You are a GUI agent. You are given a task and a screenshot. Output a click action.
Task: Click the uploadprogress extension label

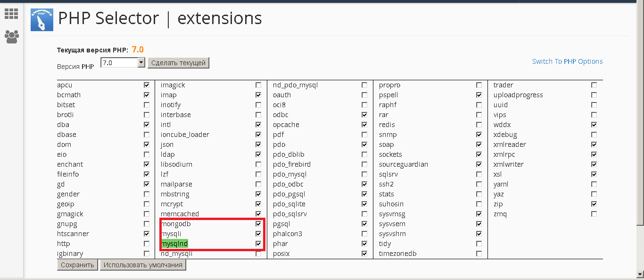coord(518,95)
